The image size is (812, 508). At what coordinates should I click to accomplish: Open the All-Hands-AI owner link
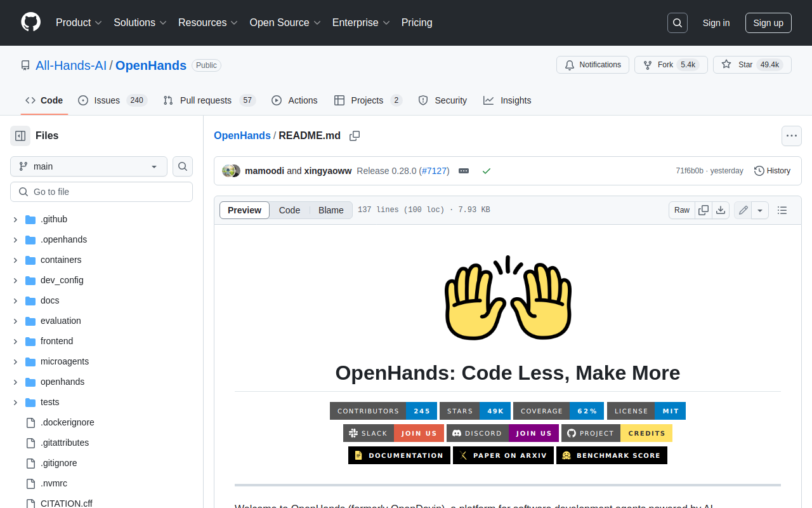click(71, 65)
